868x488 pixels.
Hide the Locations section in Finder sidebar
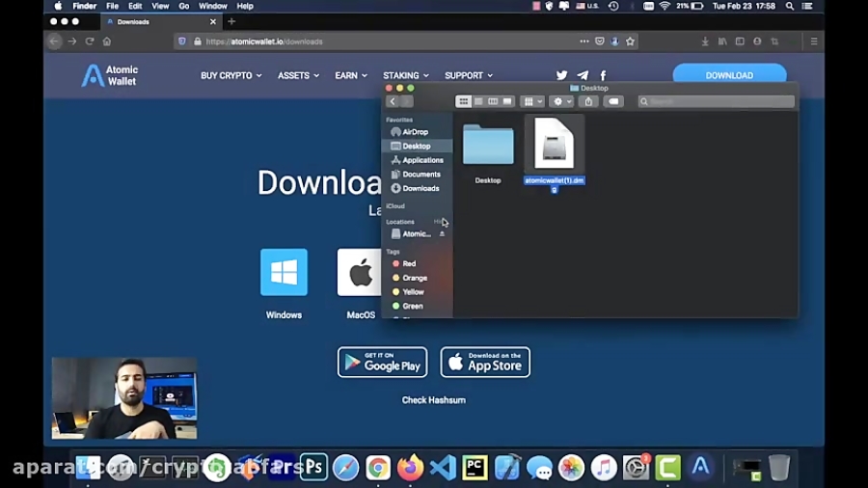pos(437,222)
